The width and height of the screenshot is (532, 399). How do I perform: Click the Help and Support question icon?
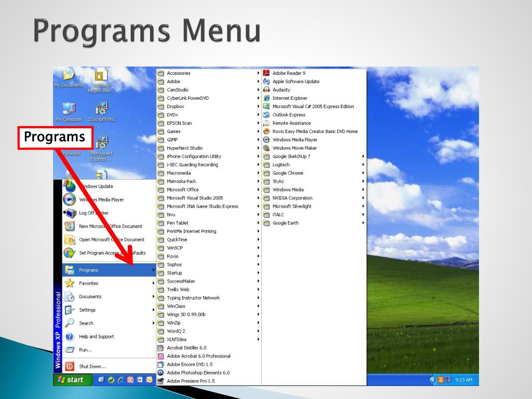(70, 337)
